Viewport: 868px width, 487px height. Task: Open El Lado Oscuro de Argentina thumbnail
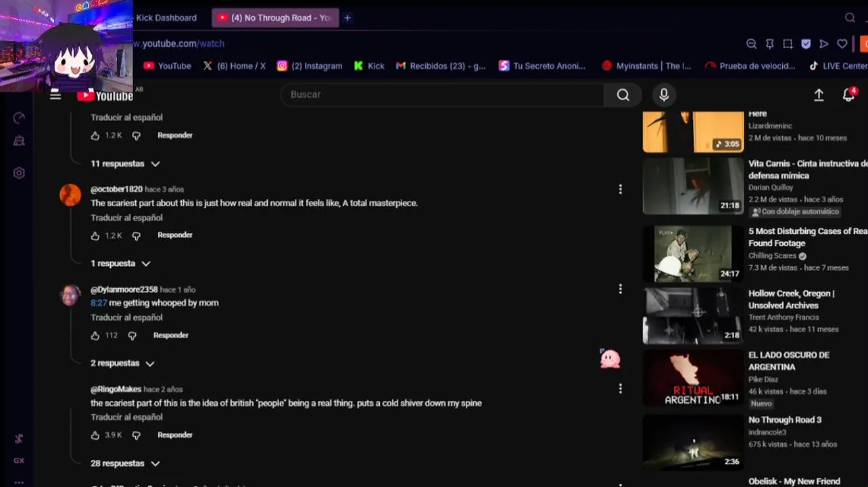tap(693, 377)
